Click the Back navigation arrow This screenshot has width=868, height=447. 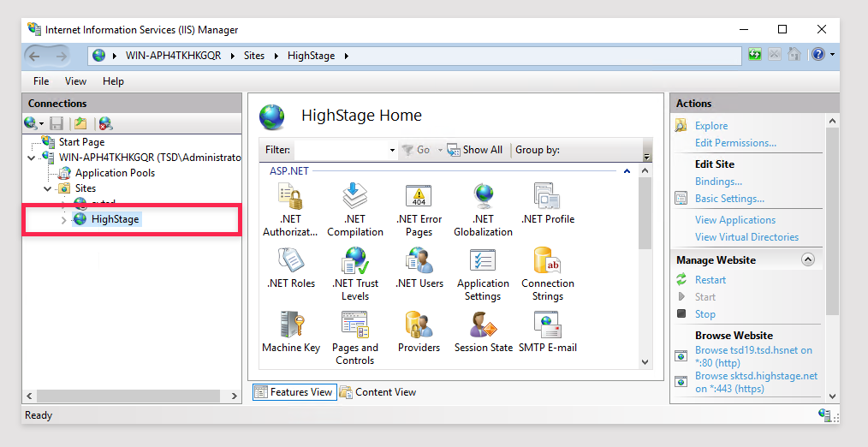[x=35, y=56]
